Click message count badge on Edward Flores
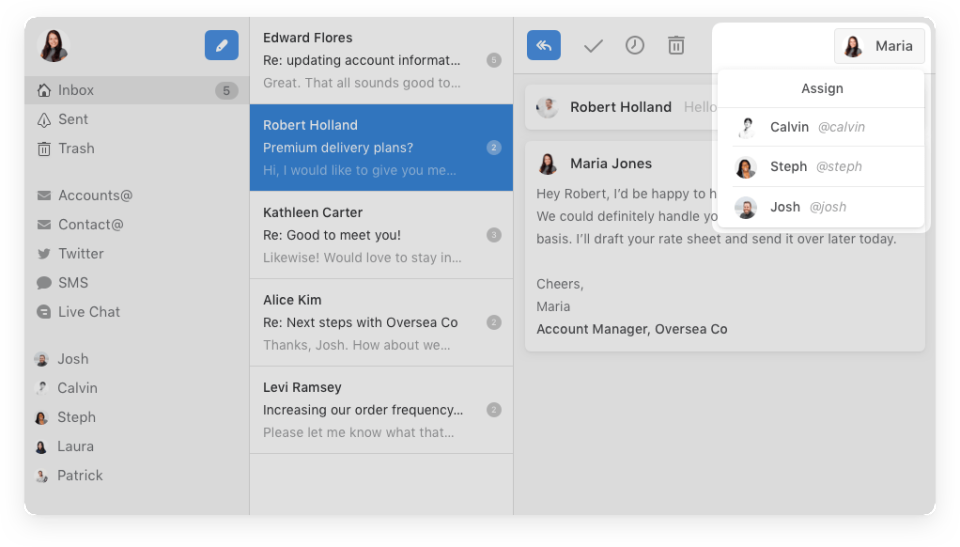The height and width of the screenshot is (547, 960). 493,60
